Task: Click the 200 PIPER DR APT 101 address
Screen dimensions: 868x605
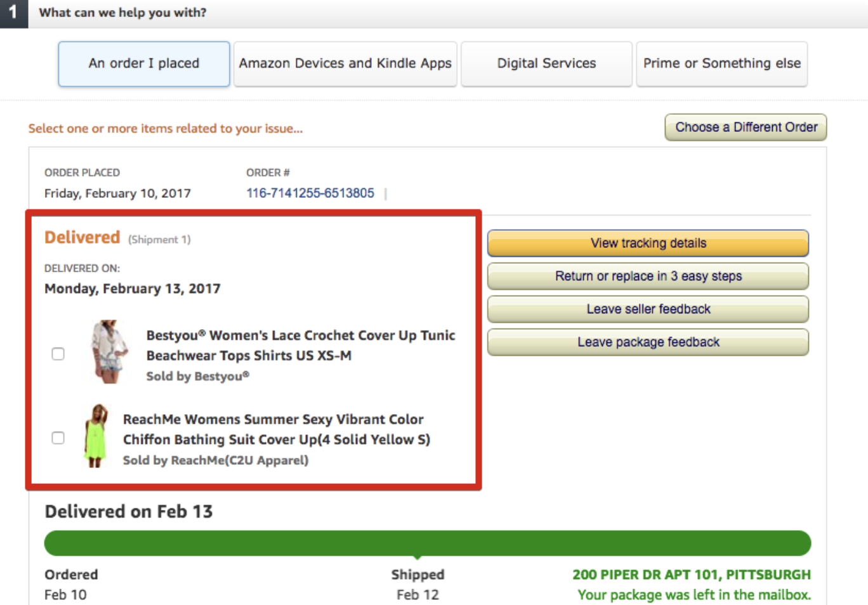Action: 692,575
